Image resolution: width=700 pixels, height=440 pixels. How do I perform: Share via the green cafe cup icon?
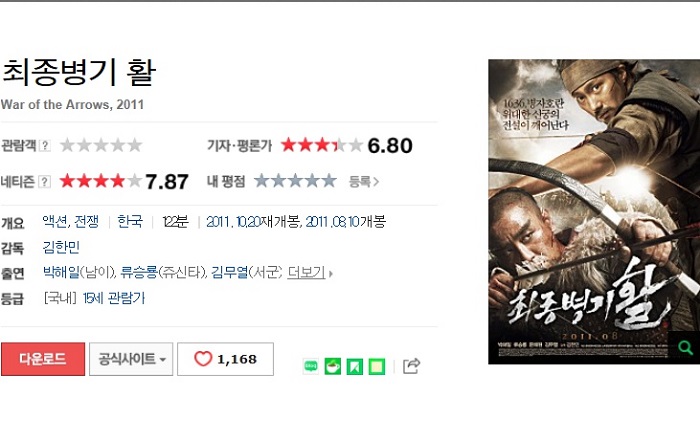333,366
